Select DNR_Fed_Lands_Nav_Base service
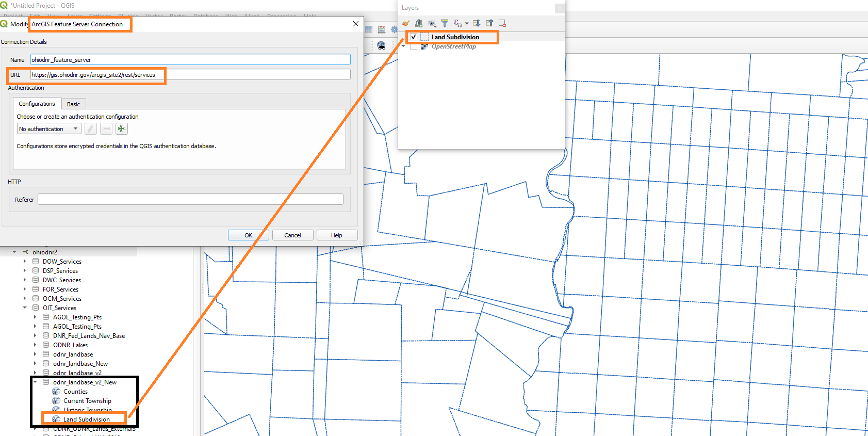The height and width of the screenshot is (436, 868). point(89,336)
